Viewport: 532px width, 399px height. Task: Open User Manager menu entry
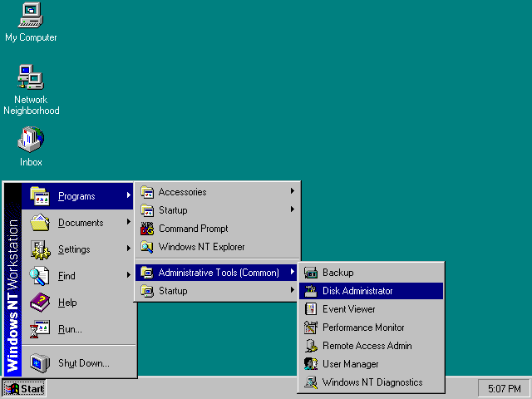pyautogui.click(x=372, y=364)
